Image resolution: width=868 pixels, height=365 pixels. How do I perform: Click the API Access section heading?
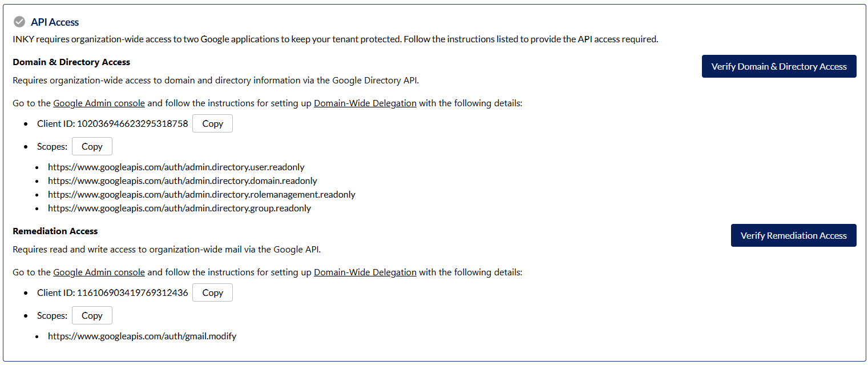(55, 22)
